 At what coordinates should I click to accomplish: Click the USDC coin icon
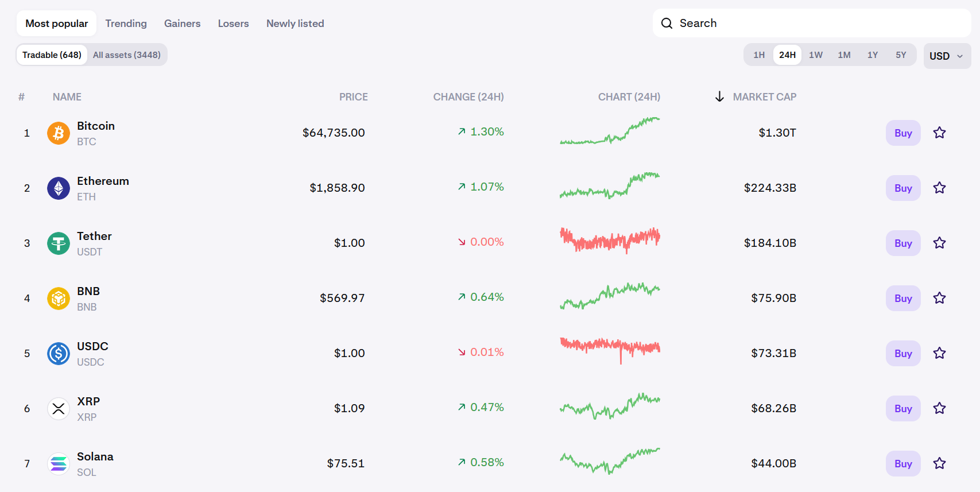(58, 354)
